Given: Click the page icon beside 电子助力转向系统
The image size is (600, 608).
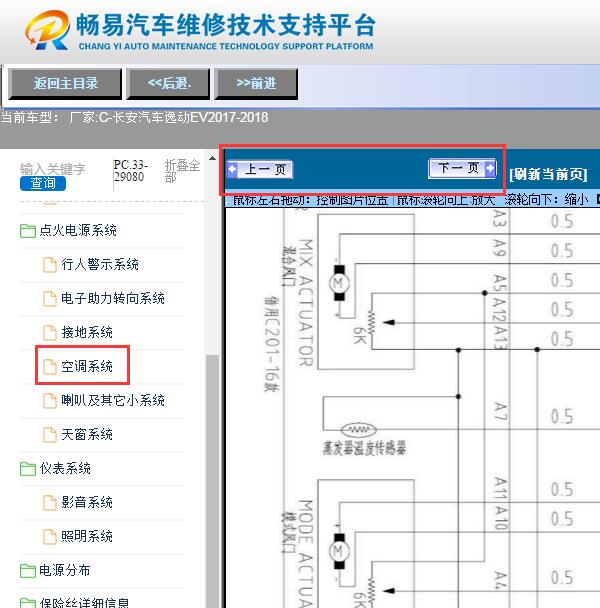Looking at the screenshot, I should click(x=50, y=299).
